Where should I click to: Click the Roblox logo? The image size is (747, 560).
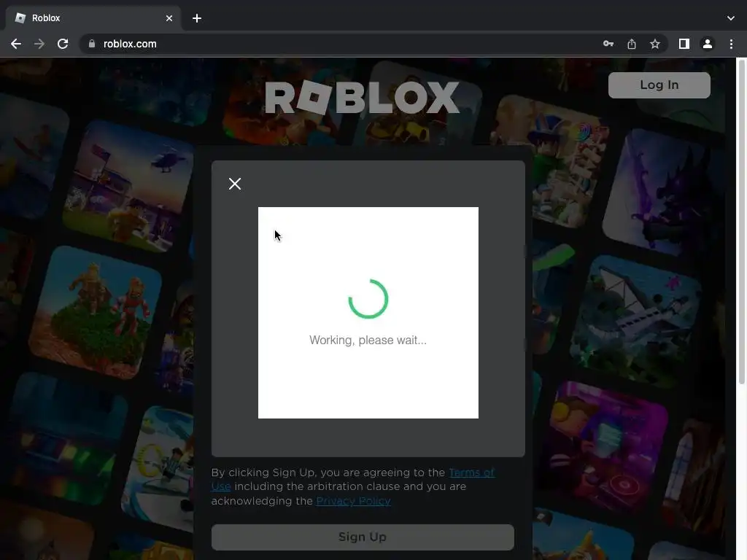[362, 98]
